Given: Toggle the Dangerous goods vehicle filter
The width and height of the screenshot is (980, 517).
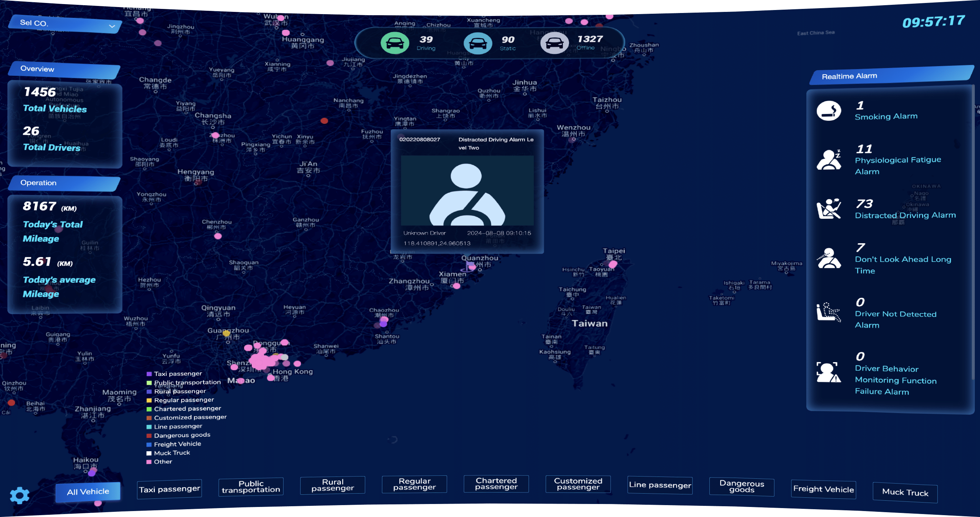Looking at the screenshot, I should (741, 487).
